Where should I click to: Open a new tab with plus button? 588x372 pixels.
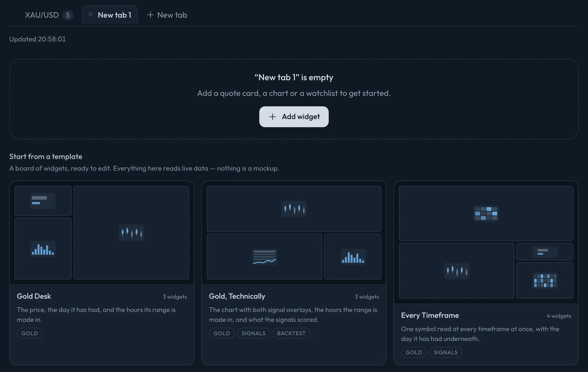167,15
